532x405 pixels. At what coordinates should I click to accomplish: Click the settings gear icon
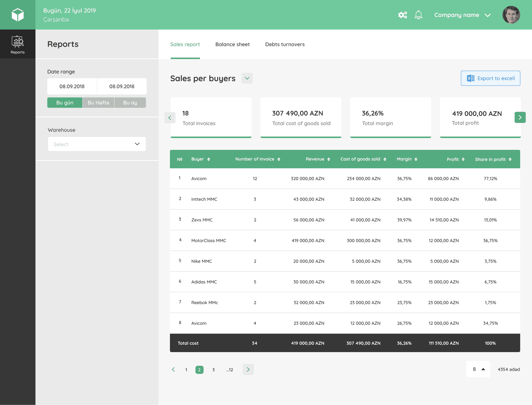(402, 15)
